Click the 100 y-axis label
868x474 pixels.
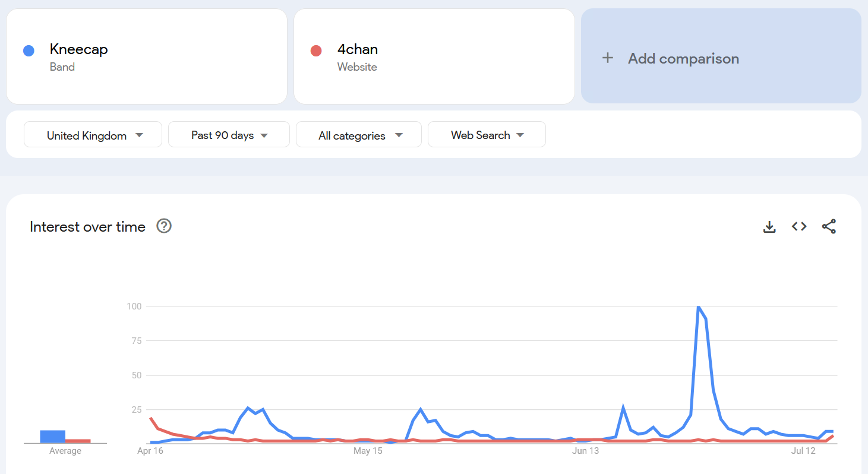point(134,306)
